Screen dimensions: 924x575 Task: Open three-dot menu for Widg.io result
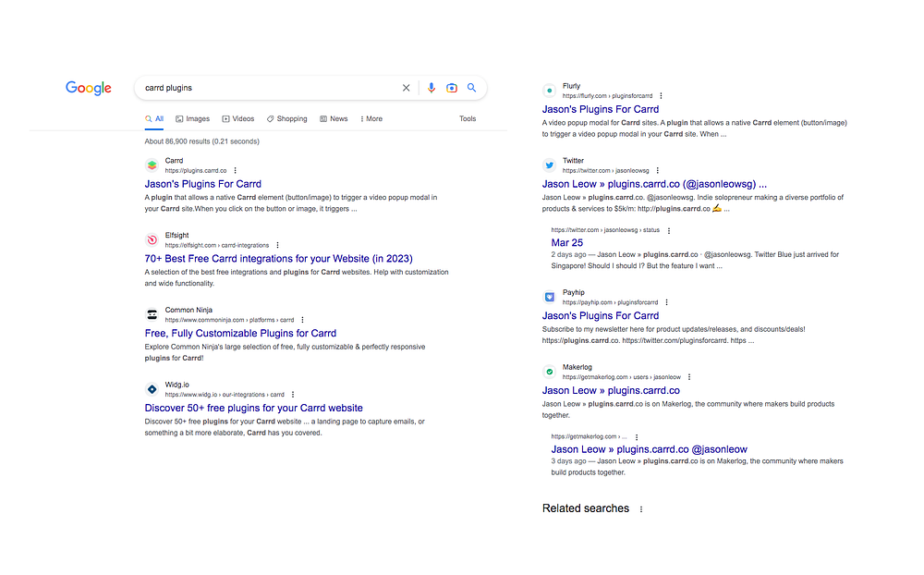click(x=293, y=395)
